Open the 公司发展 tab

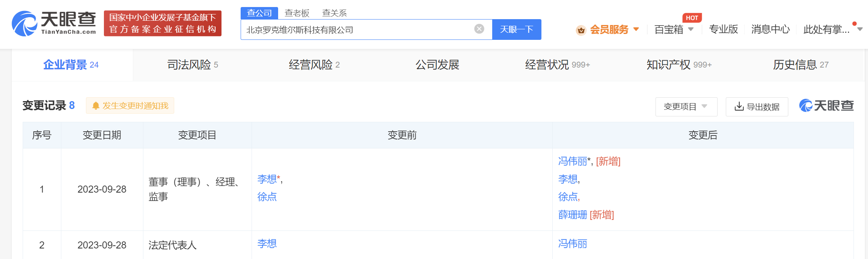[x=437, y=65]
